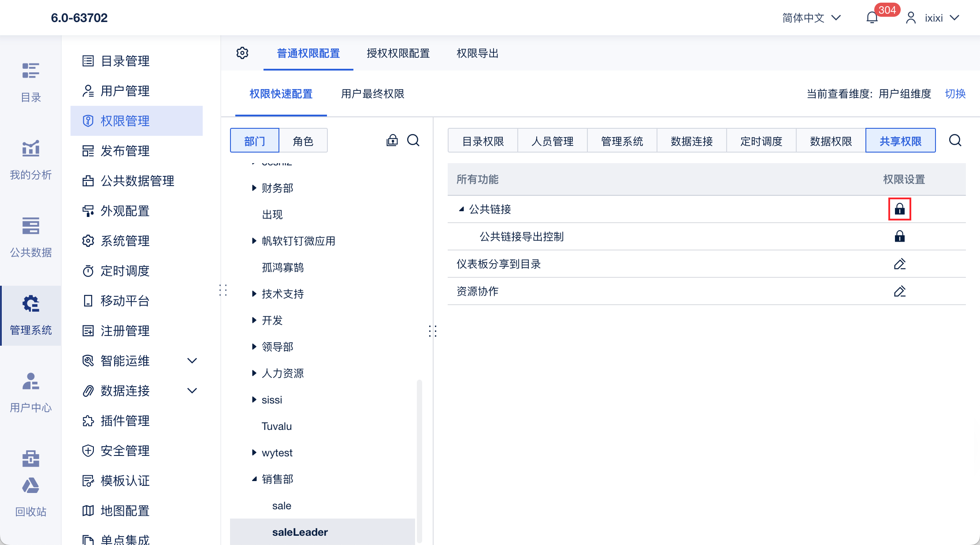Open 用户管理 in the menu
This screenshot has width=980, height=545.
125,91
